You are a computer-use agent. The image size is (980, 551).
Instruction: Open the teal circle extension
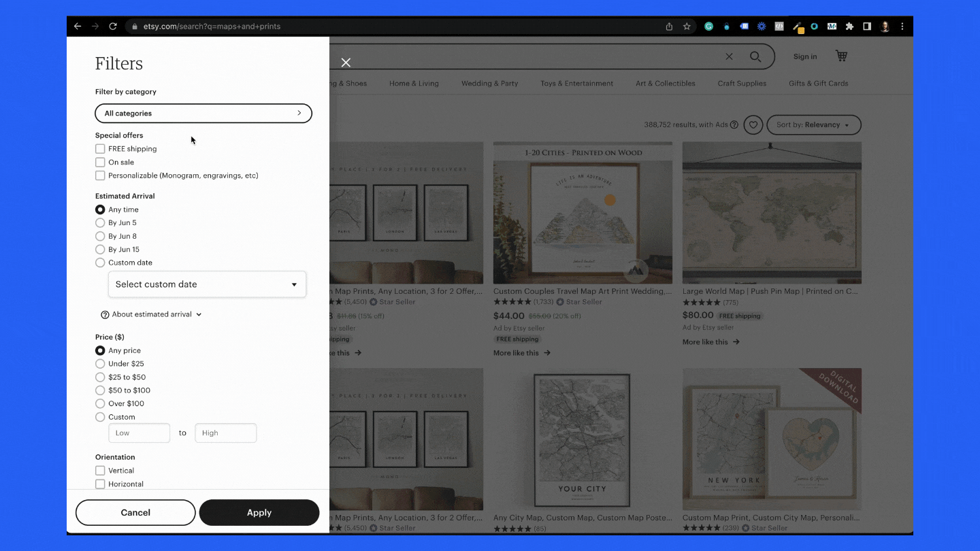coord(814,27)
